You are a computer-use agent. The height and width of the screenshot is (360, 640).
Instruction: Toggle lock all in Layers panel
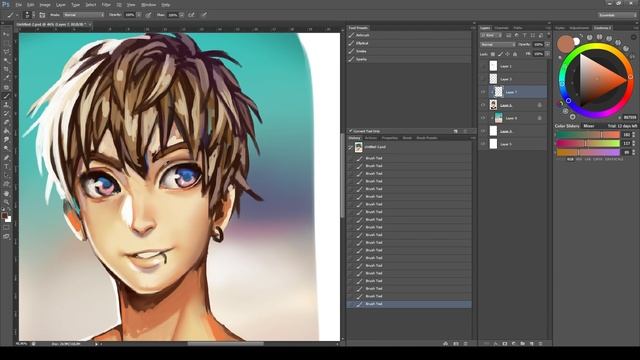pyautogui.click(x=515, y=54)
